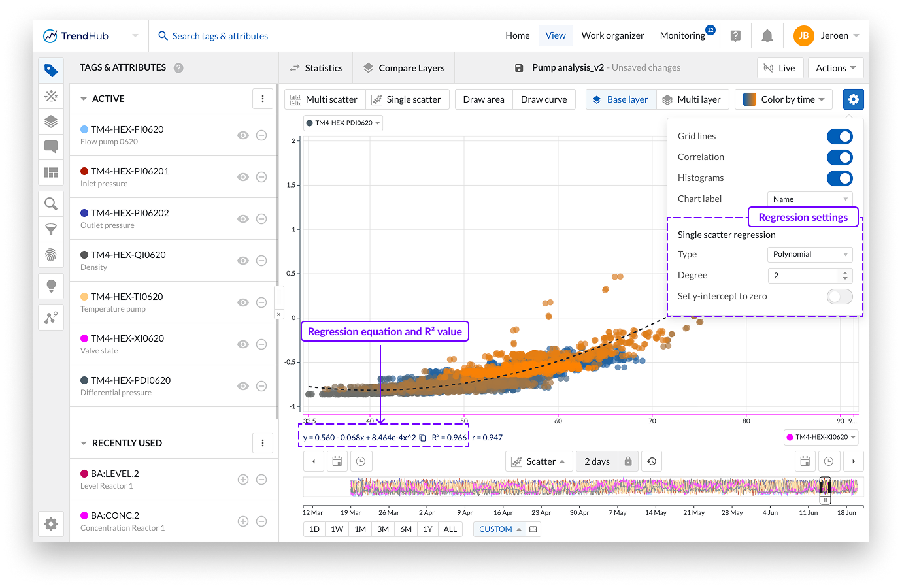This screenshot has height=588, width=902.
Task: Click the magenta color dot of TM4-HEX-XI0620
Action: 84,338
